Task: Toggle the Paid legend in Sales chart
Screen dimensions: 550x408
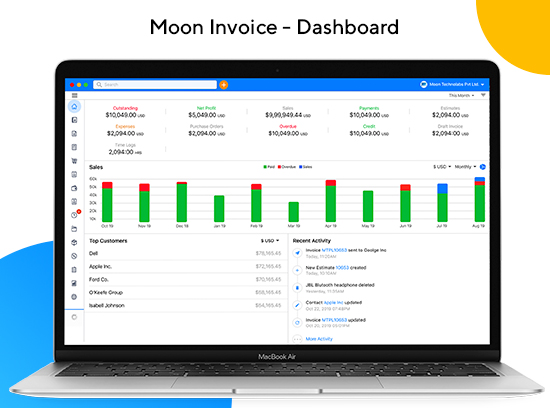Action: click(269, 167)
